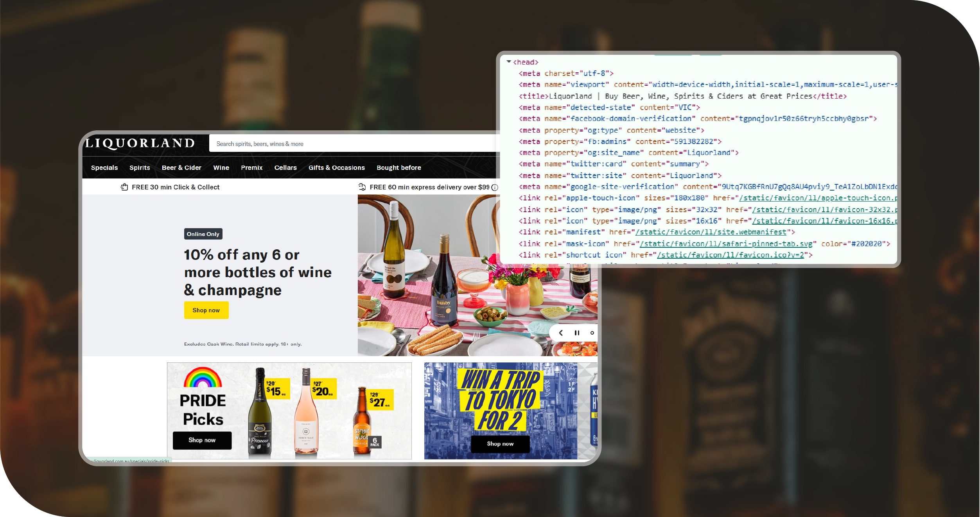Viewport: 980px width, 517px height.
Task: Click Shop now under Pride Picks
Action: coord(202,440)
